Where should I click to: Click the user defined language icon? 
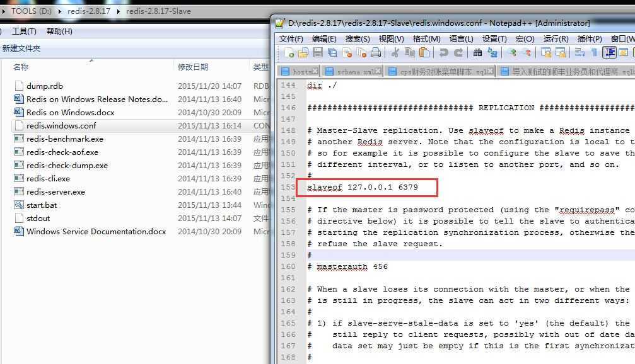[624, 52]
